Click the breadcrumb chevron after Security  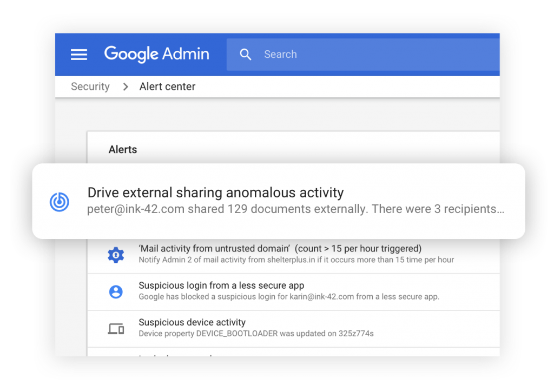[x=124, y=87]
